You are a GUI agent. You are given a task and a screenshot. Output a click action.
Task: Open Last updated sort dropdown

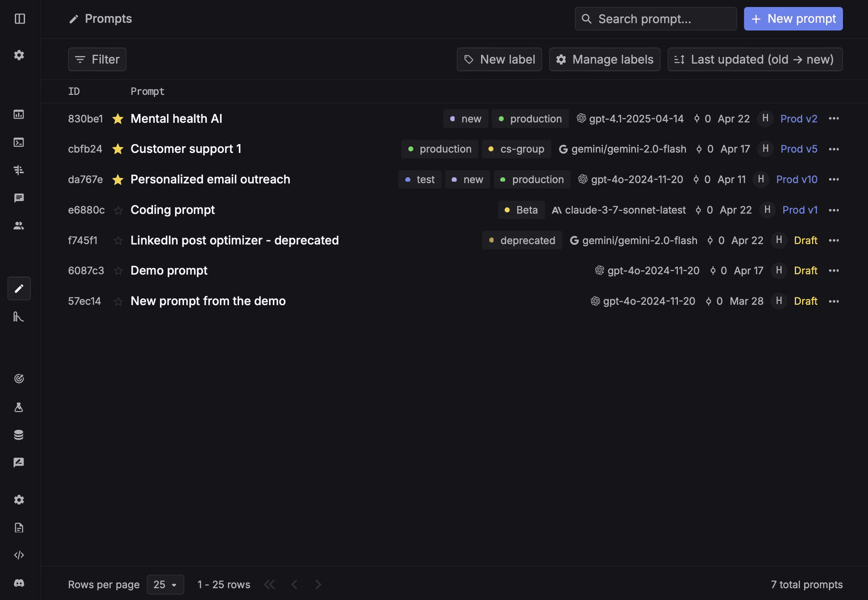click(x=755, y=59)
